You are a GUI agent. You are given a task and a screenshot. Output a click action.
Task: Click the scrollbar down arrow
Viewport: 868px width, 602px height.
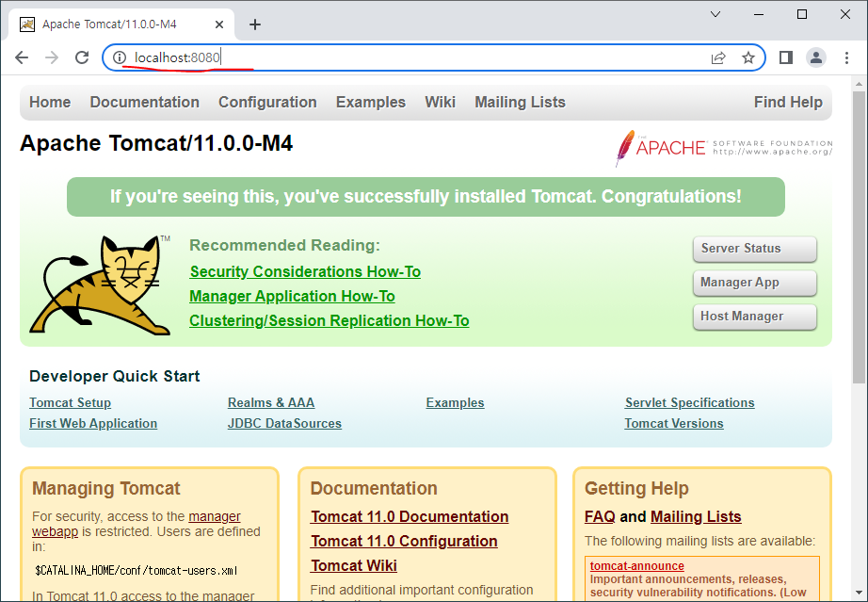[x=860, y=594]
